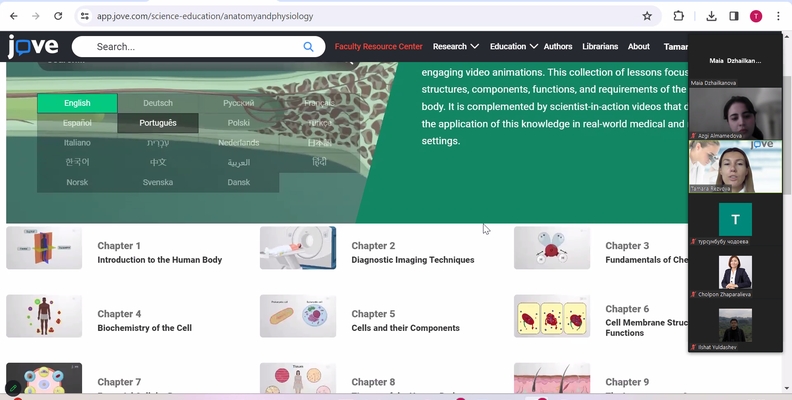Select English language

pos(77,103)
